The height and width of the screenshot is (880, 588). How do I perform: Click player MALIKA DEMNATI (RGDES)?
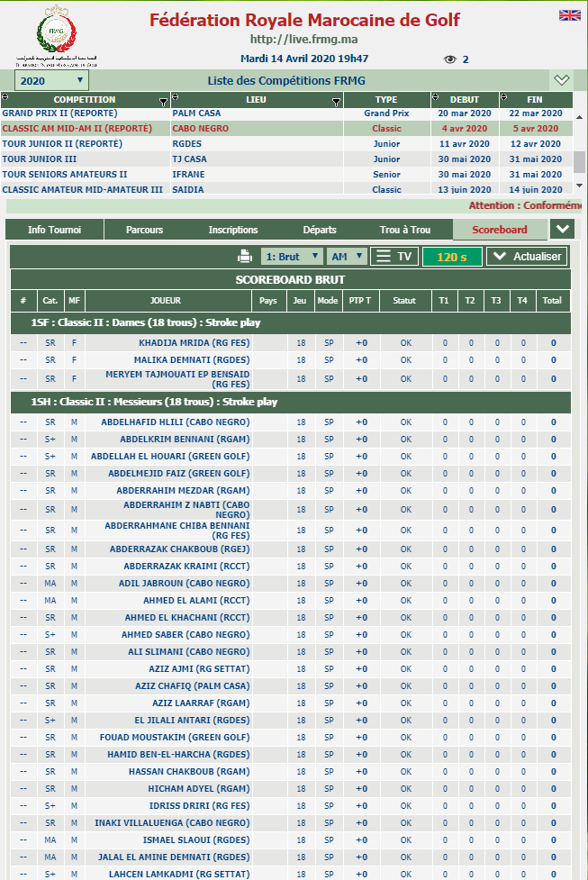click(191, 359)
